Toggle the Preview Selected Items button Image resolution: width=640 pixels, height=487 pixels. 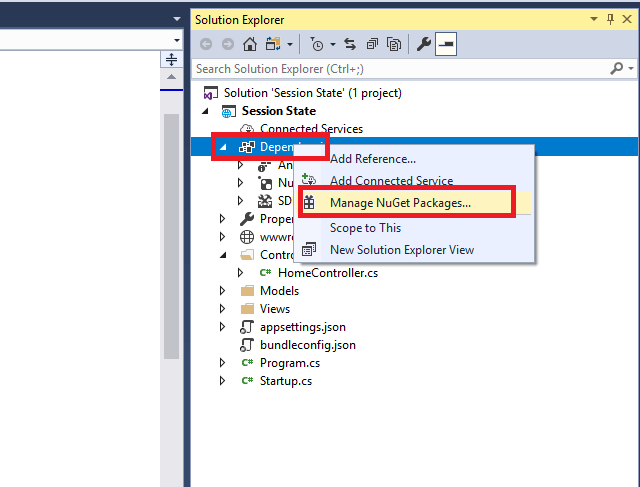446,44
